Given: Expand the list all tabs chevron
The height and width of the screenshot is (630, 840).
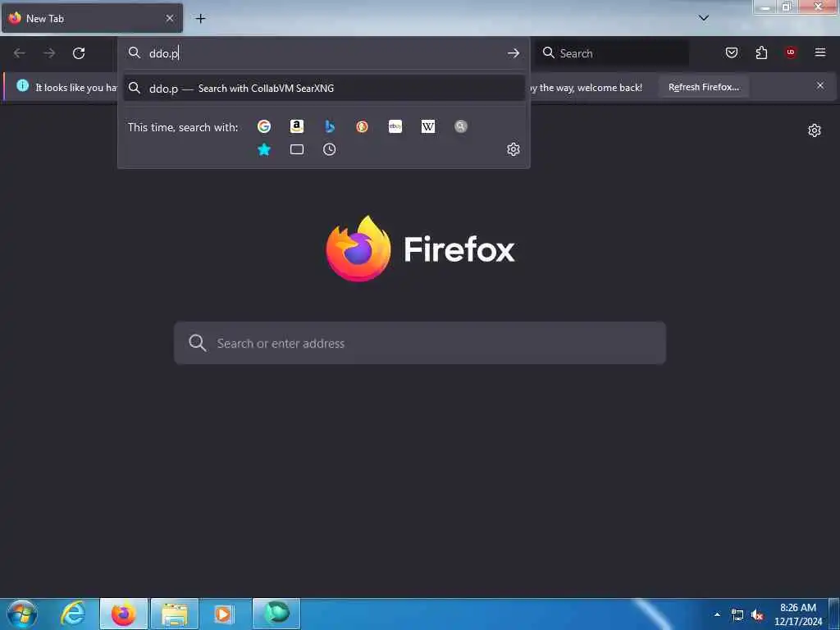Looking at the screenshot, I should pyautogui.click(x=704, y=18).
